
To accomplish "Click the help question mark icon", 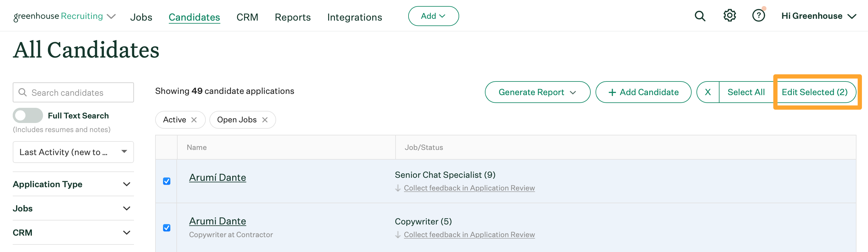I will 758,15.
